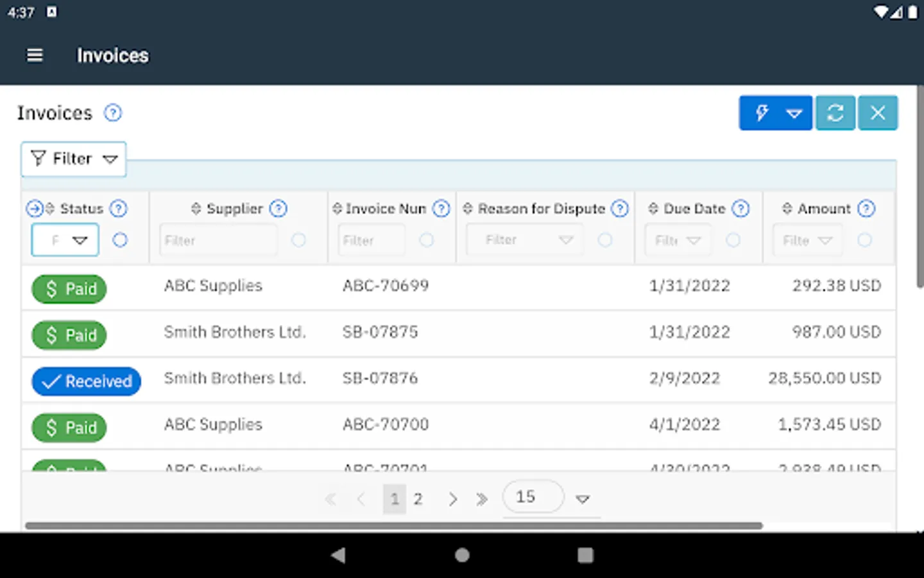Click the Supplier filter text field
Viewport: 924px width, 578px height.
[x=218, y=240]
